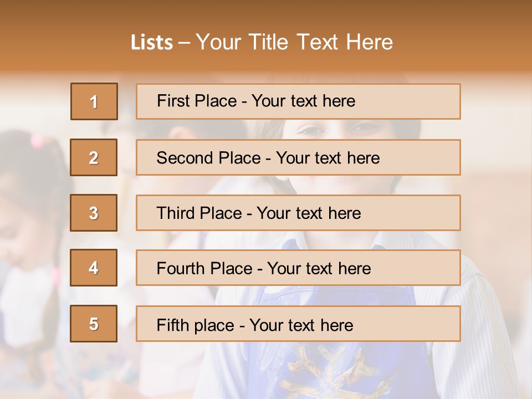The image size is (532, 399).
Task: Click the girl's pink hair tie
Action: click(38, 141)
